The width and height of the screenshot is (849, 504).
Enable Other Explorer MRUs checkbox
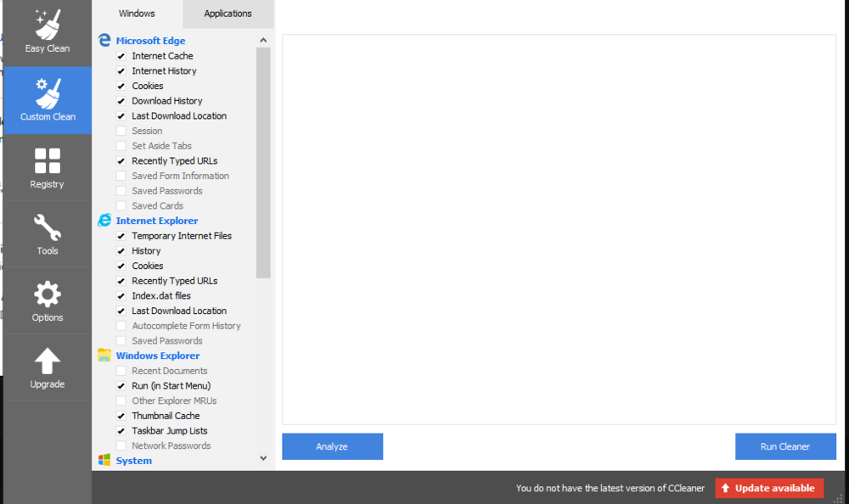(x=121, y=400)
